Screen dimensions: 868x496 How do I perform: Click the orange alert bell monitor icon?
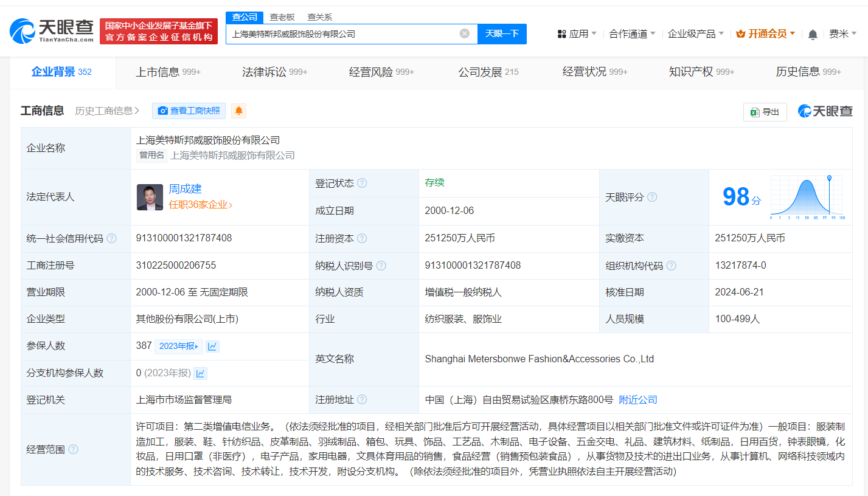click(239, 111)
